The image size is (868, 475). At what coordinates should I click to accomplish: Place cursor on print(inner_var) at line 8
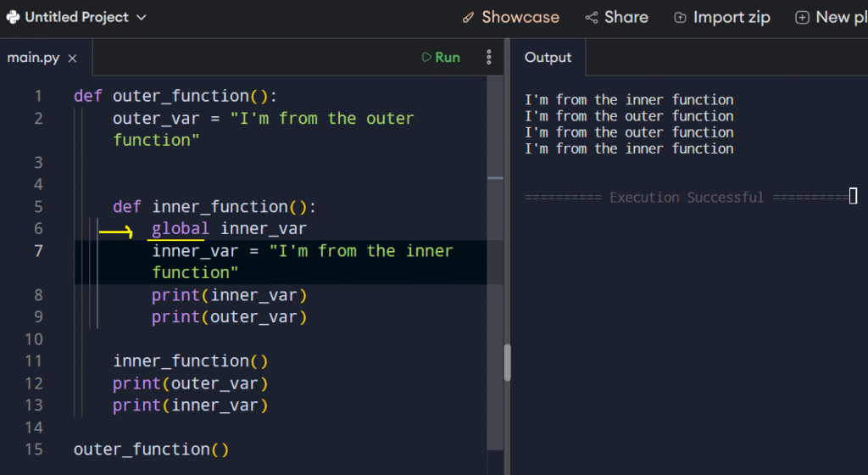coord(229,295)
